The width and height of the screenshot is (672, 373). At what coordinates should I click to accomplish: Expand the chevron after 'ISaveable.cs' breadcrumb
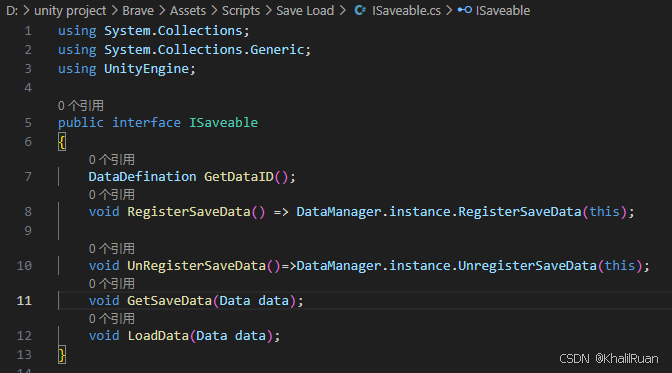pyautogui.click(x=449, y=10)
